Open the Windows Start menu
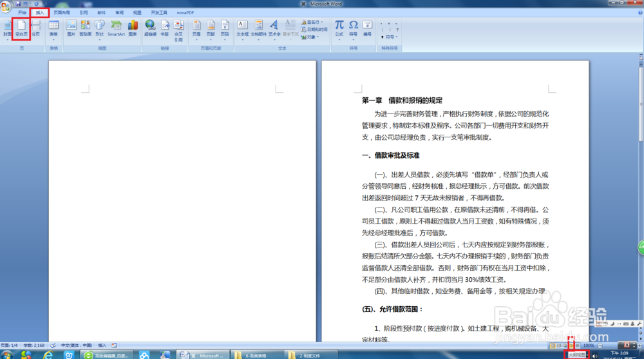This screenshot has height=359, width=644. [x=6, y=354]
